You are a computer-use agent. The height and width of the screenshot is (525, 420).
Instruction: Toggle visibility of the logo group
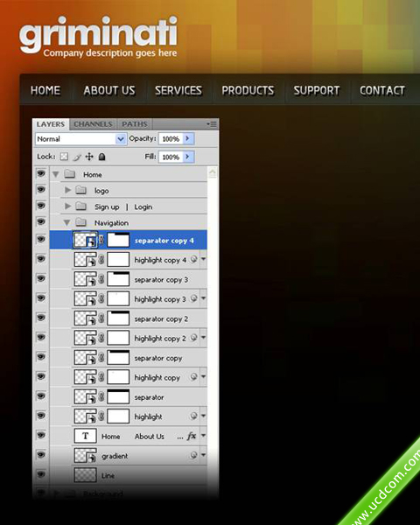tap(41, 190)
